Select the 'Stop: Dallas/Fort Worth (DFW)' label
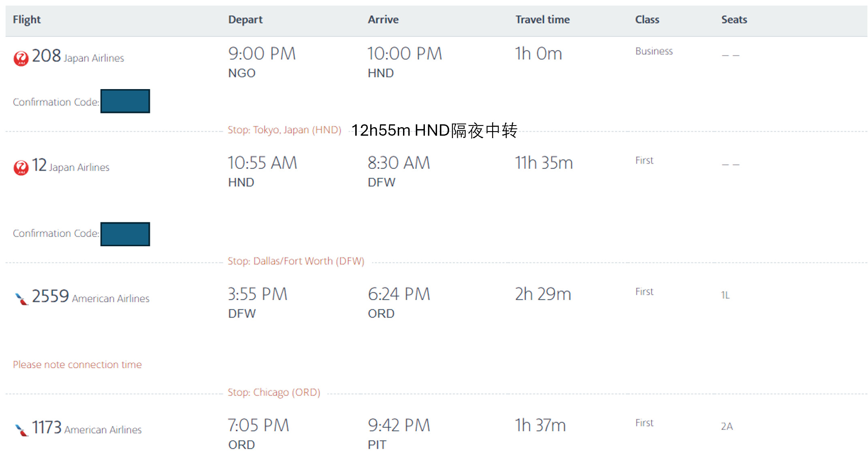Image resolution: width=868 pixels, height=469 pixels. click(296, 261)
